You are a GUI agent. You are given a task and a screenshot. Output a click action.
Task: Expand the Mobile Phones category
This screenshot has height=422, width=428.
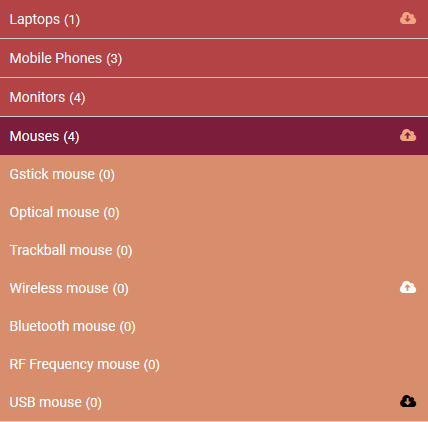(x=214, y=58)
